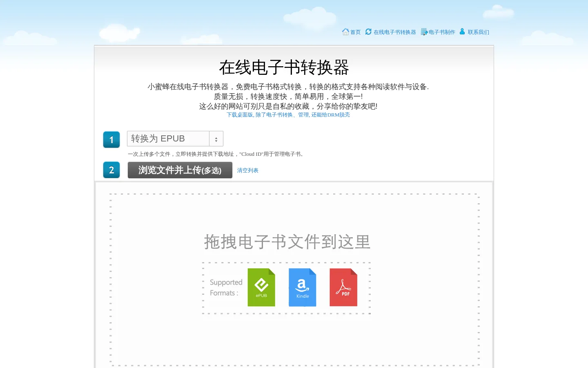Click the text mentioning "Cloud ID"
The width and height of the screenshot is (588, 368).
tap(216, 154)
